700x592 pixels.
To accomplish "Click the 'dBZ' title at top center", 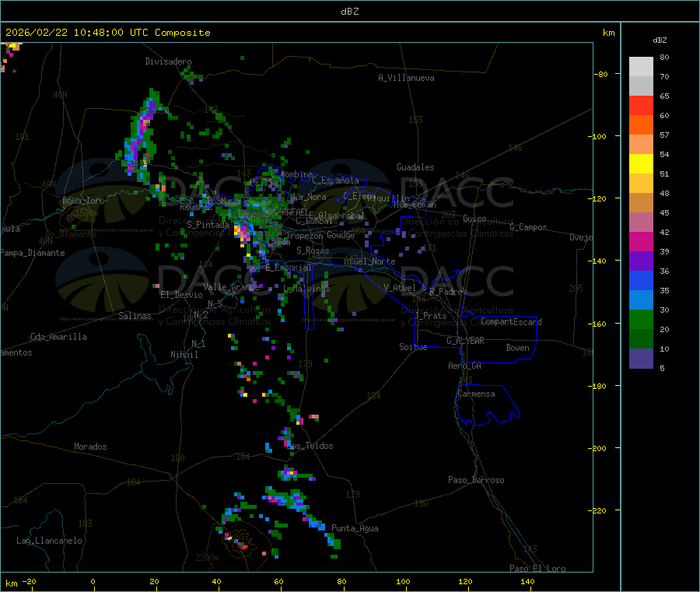I will [x=349, y=12].
